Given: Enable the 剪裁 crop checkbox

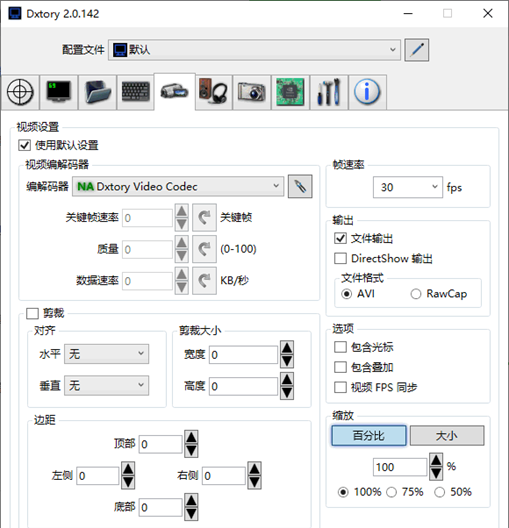Looking at the screenshot, I should point(32,313).
